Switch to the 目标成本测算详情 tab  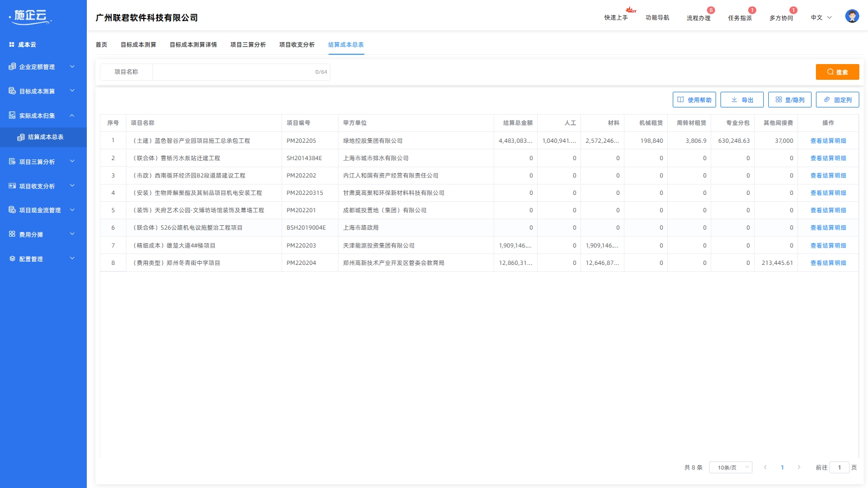point(193,45)
